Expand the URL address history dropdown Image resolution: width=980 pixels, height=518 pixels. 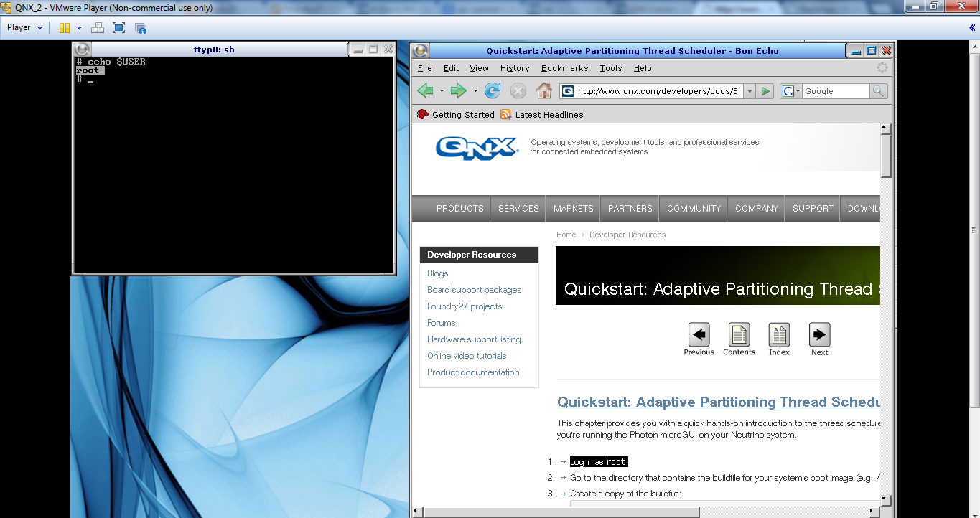(x=750, y=91)
